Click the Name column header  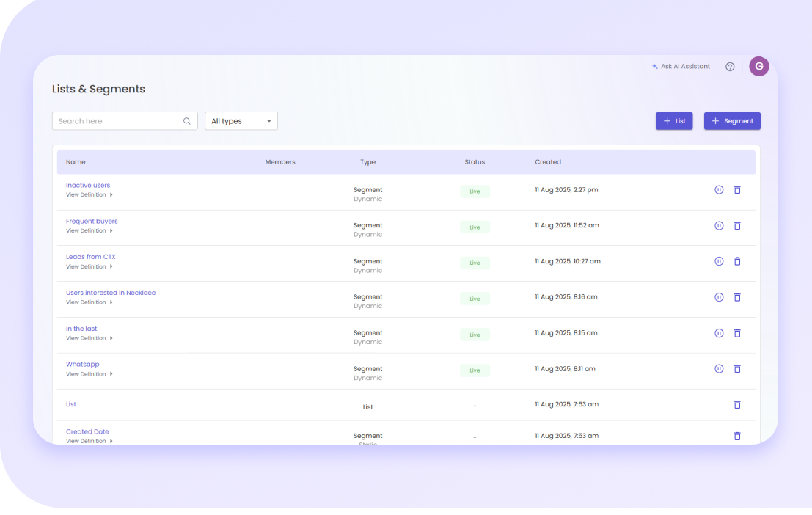point(76,161)
